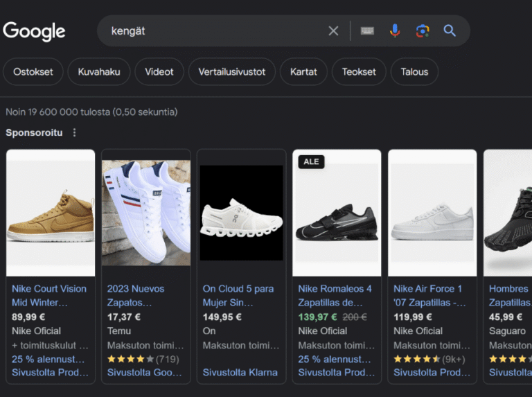Select the Teokset filter tab
This screenshot has width=532, height=397.
coord(359,71)
